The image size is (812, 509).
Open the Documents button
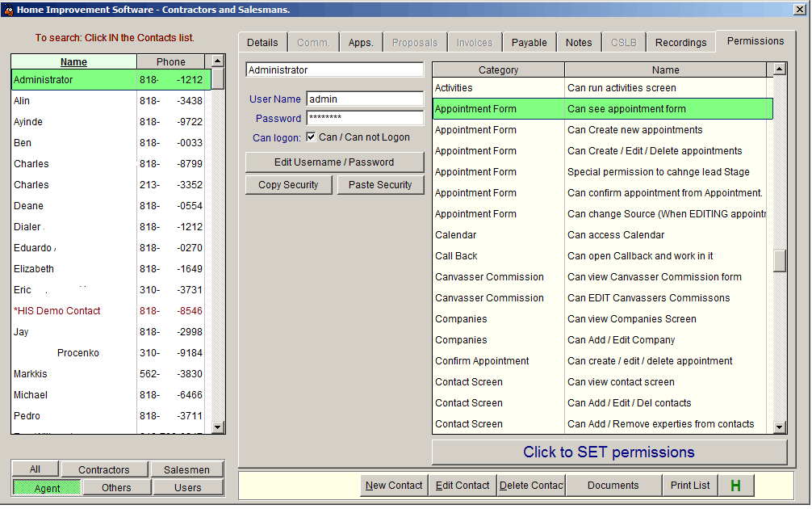[613, 485]
